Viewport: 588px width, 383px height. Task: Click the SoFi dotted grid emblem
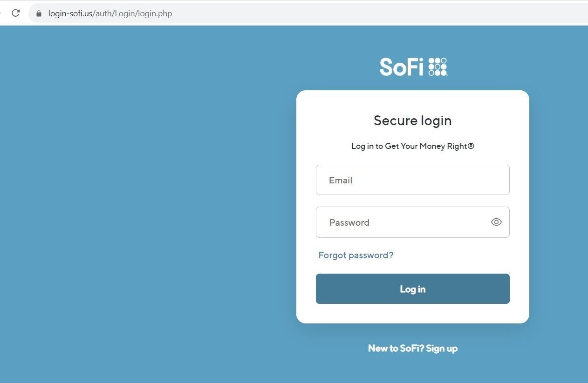pos(438,67)
